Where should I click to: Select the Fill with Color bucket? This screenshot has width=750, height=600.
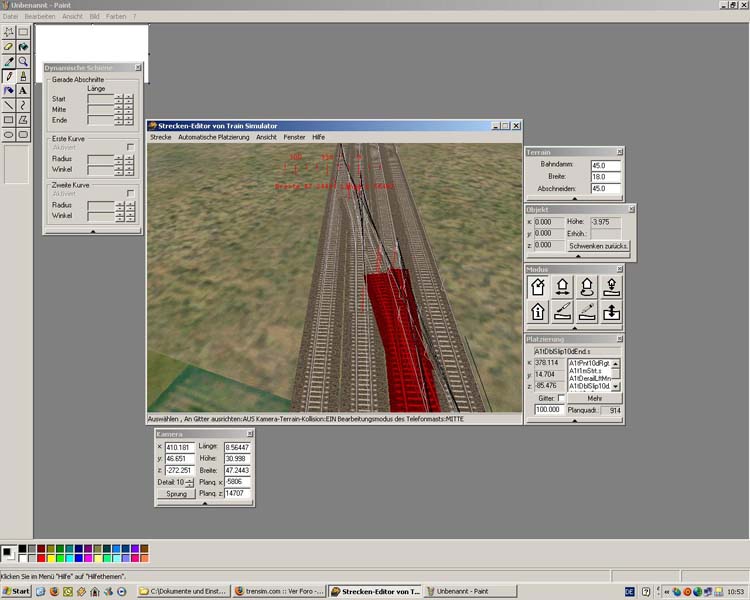click(x=23, y=47)
